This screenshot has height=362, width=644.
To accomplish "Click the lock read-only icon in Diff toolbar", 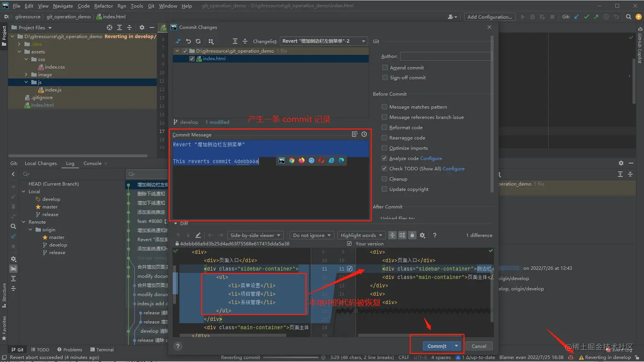I will click(x=412, y=235).
